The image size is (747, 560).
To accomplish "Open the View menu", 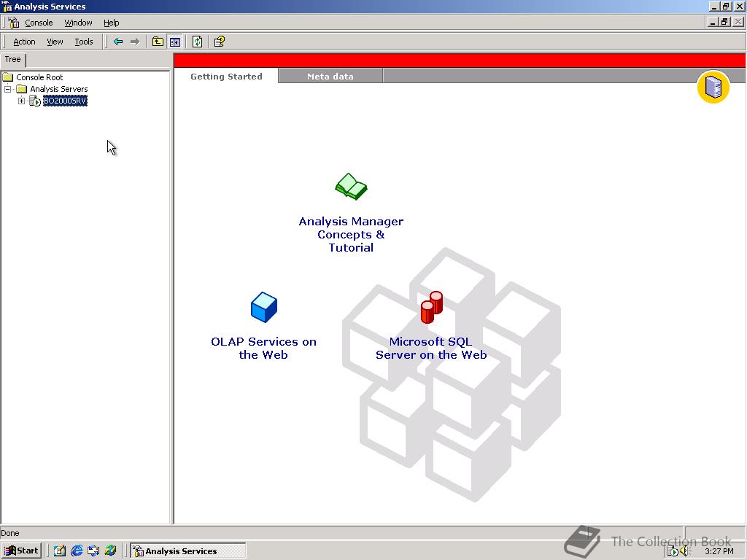I will 55,42.
